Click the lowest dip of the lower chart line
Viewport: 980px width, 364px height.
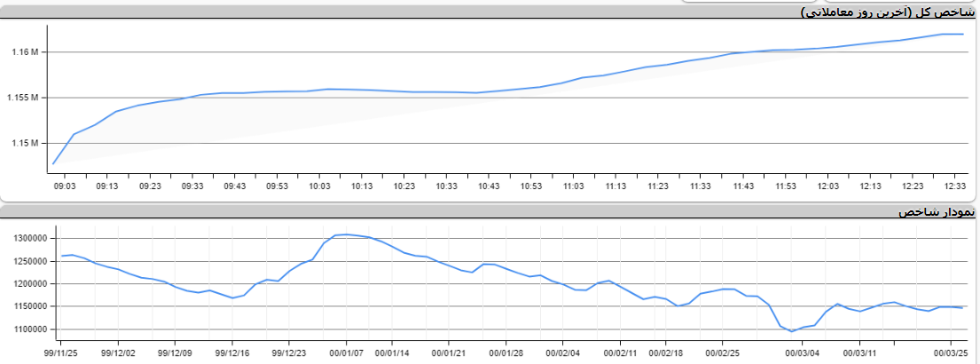point(792,331)
